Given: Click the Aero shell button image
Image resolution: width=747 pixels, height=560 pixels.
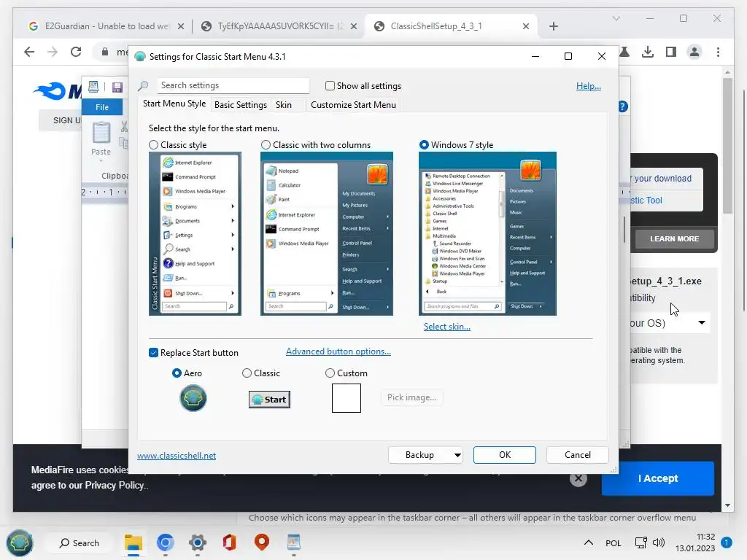Looking at the screenshot, I should pyautogui.click(x=193, y=398).
